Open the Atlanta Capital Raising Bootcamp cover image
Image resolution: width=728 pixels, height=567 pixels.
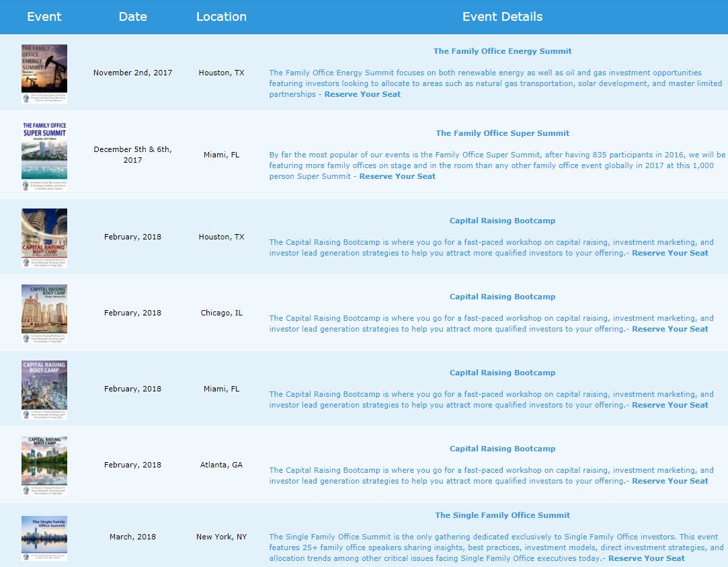44,465
